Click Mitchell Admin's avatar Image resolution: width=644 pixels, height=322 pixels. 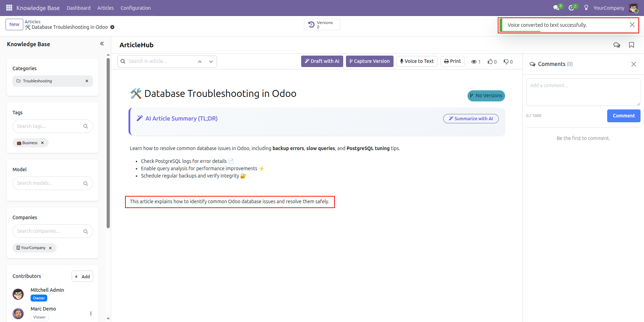18,294
